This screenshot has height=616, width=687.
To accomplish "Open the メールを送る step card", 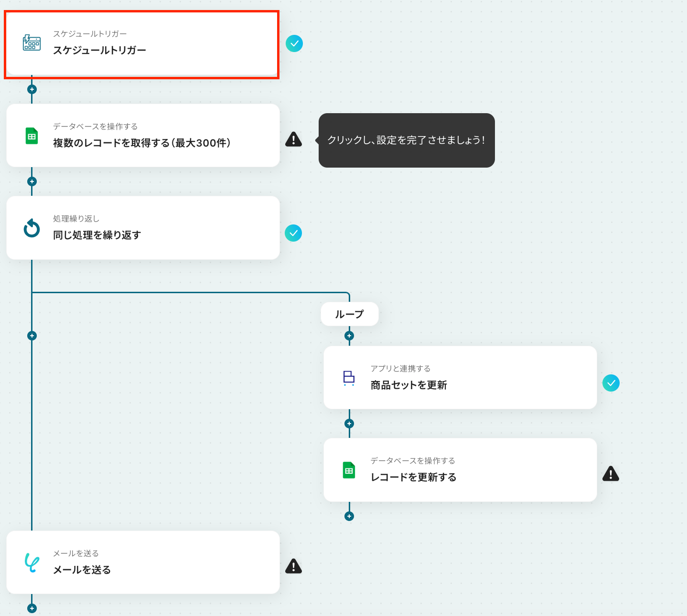I will click(x=143, y=563).
